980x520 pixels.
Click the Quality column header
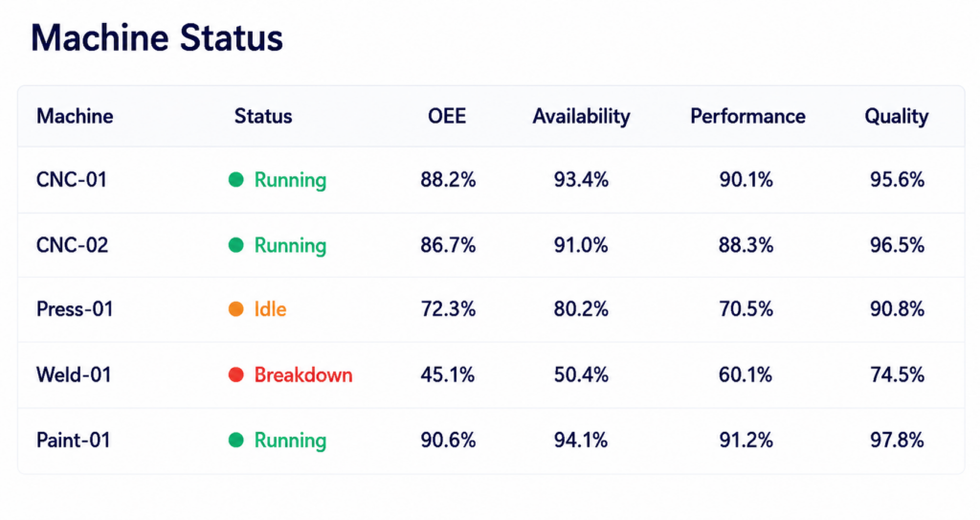896,117
